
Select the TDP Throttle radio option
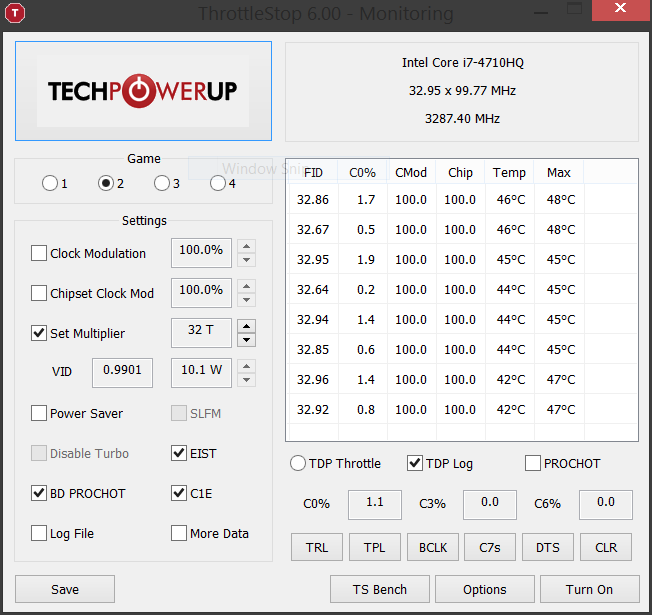tap(298, 463)
